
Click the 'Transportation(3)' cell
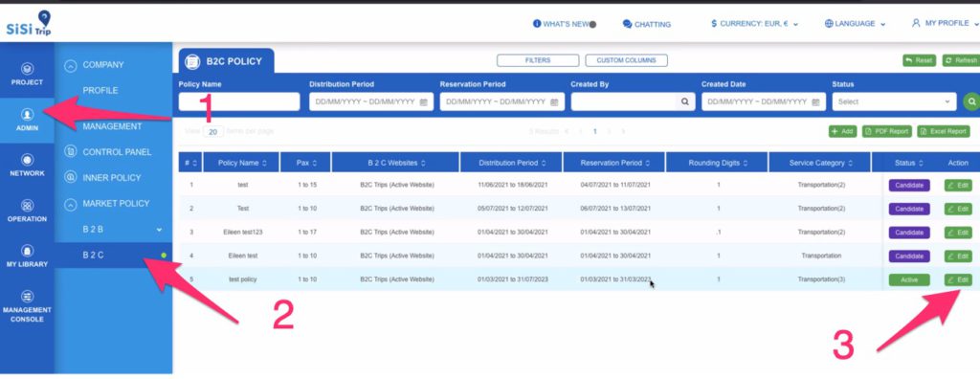(x=820, y=279)
